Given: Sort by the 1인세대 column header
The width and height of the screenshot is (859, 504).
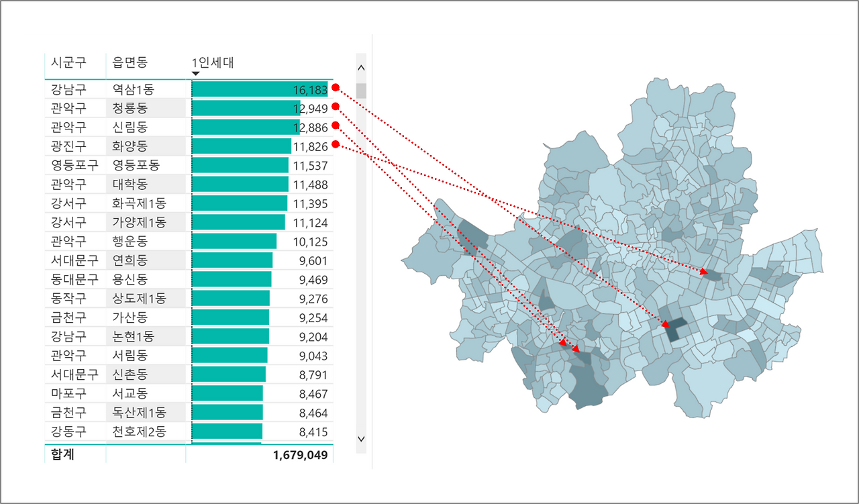Looking at the screenshot, I should click(212, 62).
